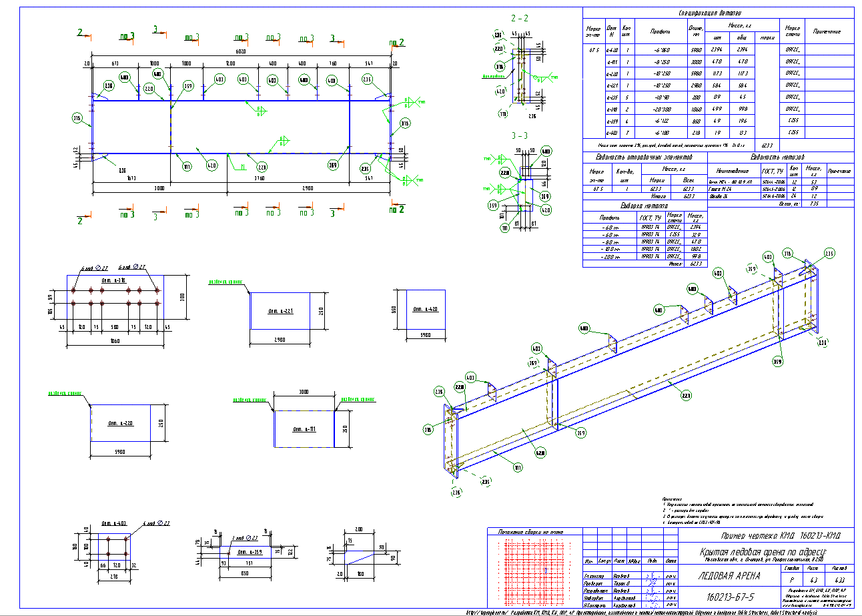Click the 1060 dimension under plate н-318
The height and width of the screenshot is (616, 862).
coord(113,338)
